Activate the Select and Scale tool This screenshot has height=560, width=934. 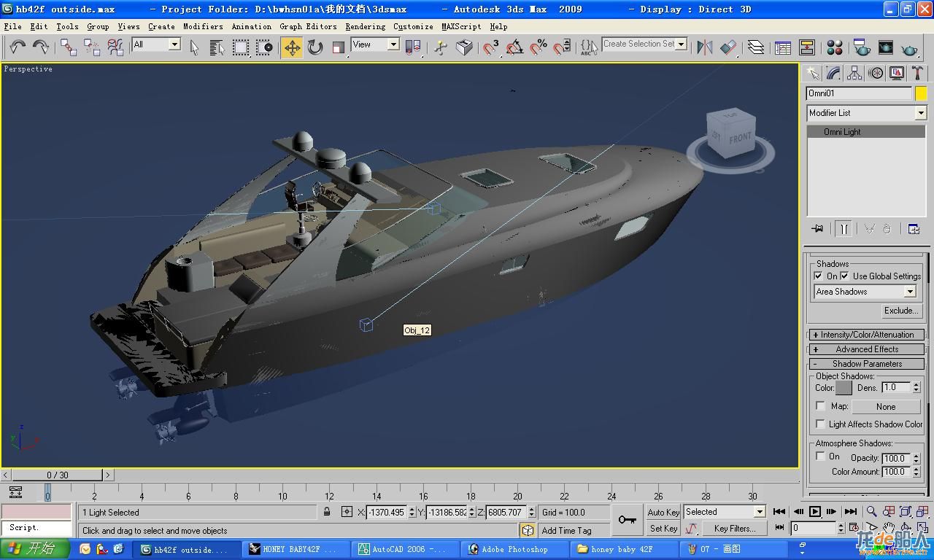click(338, 47)
